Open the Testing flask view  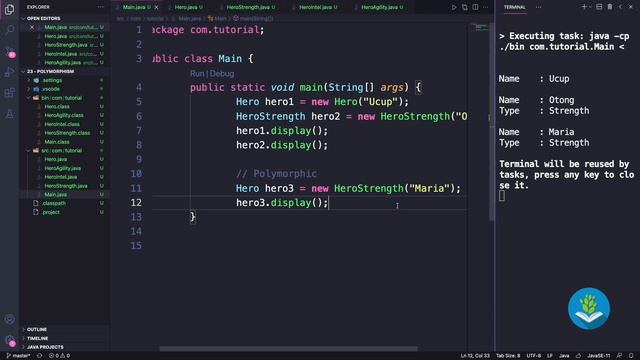click(x=9, y=114)
